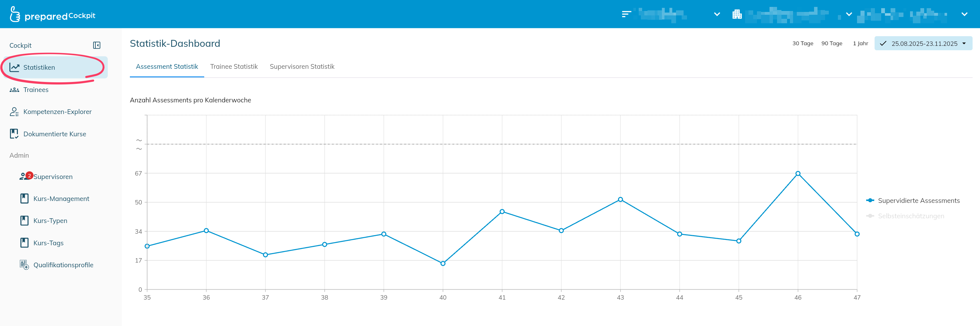This screenshot has width=980, height=326.
Task: Switch to the Supervisoren Statistik tab
Action: [x=302, y=67]
